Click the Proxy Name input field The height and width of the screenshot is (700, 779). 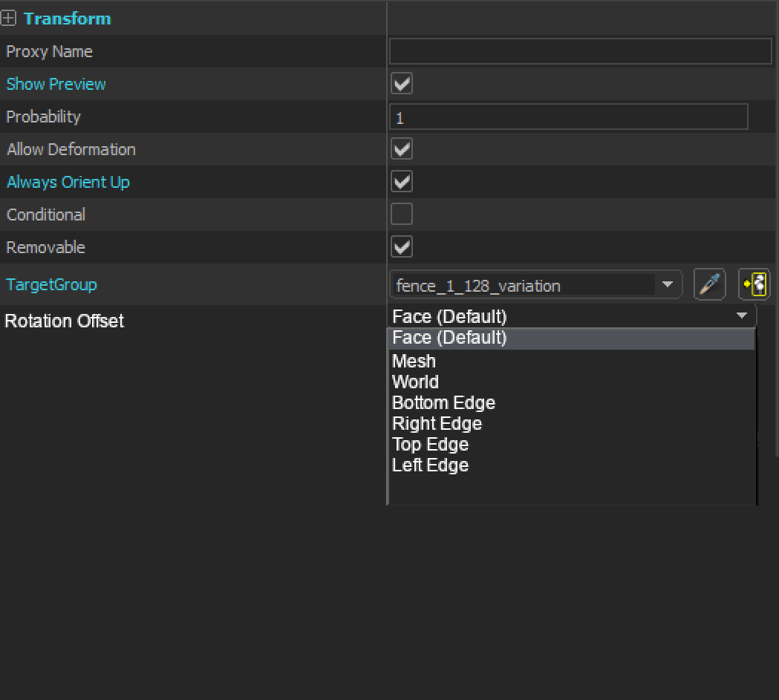pos(579,50)
